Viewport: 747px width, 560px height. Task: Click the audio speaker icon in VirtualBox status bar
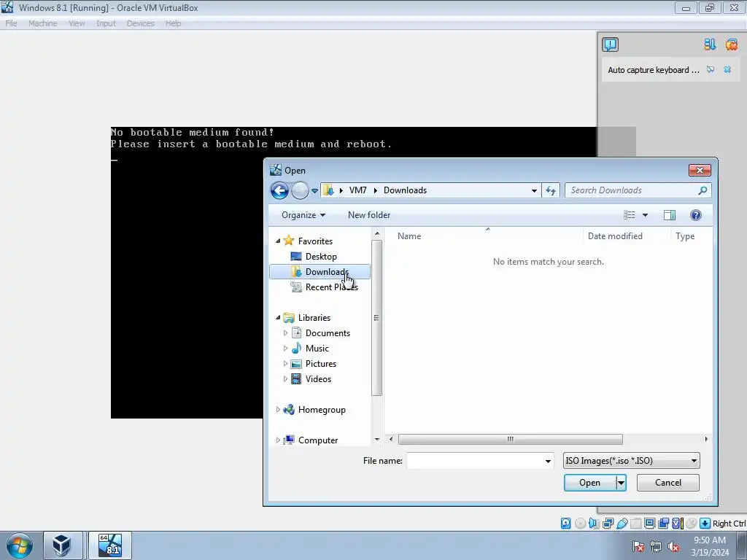[x=594, y=524]
